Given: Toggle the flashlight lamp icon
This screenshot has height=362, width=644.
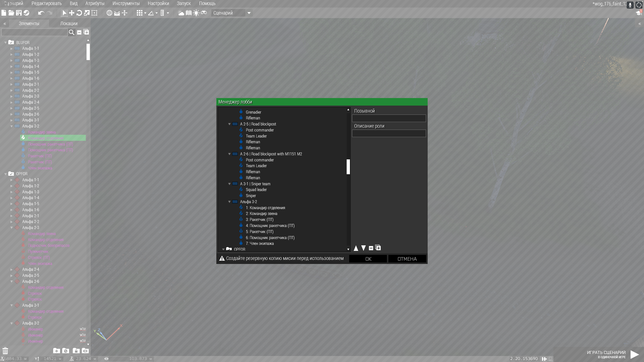Looking at the screenshot, I should [x=196, y=13].
